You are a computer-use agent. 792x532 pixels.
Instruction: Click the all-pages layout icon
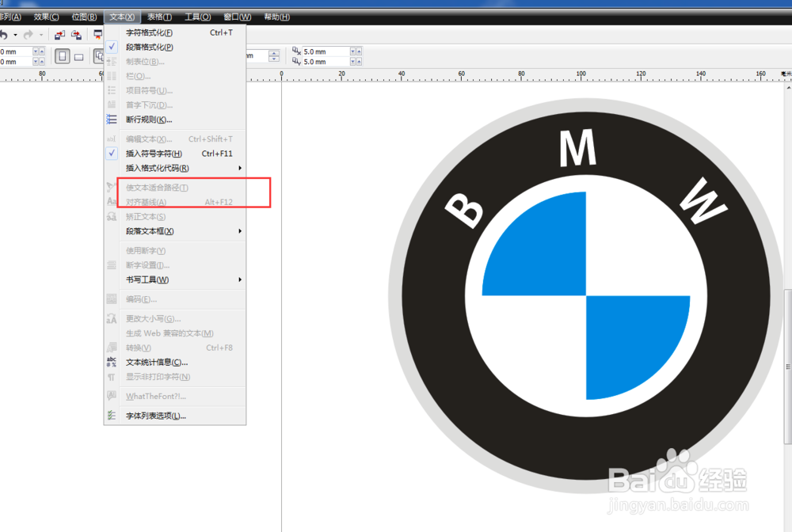pyautogui.click(x=98, y=56)
